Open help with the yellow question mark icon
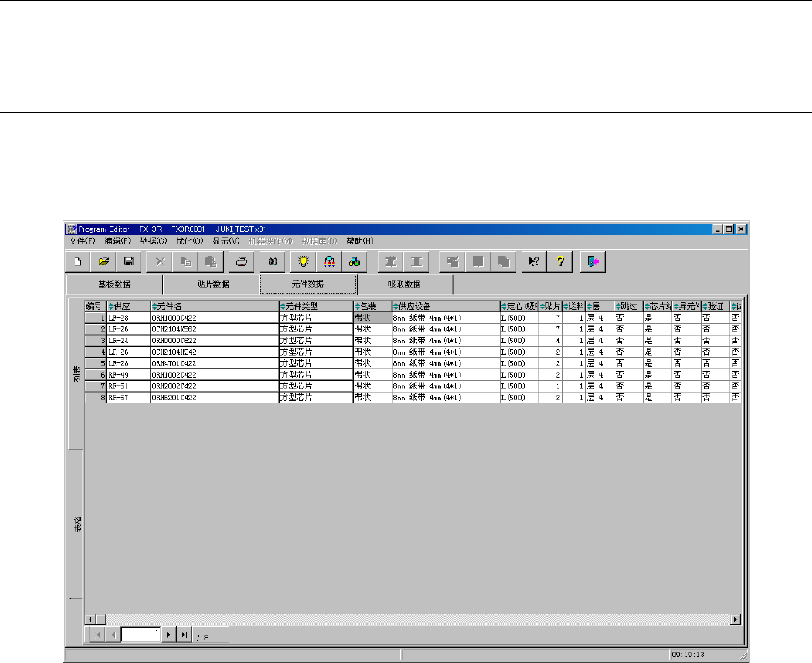Viewport: 812px width, 663px height. 560,261
